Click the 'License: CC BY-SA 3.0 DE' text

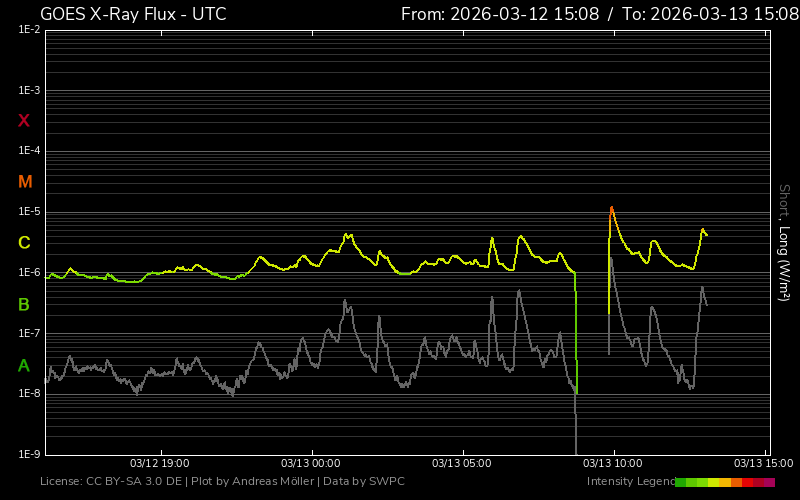click(x=111, y=481)
